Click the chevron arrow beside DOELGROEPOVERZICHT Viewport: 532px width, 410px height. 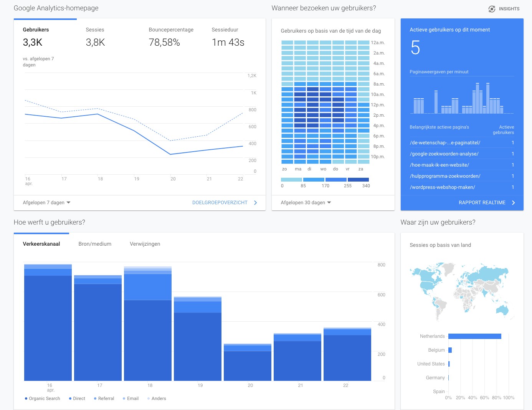tap(256, 202)
